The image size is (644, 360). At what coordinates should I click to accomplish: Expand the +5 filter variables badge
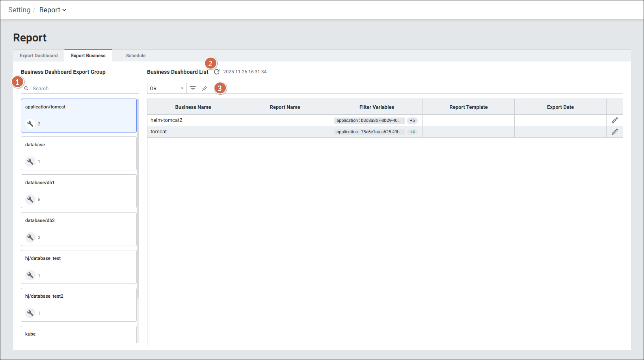pyautogui.click(x=412, y=120)
